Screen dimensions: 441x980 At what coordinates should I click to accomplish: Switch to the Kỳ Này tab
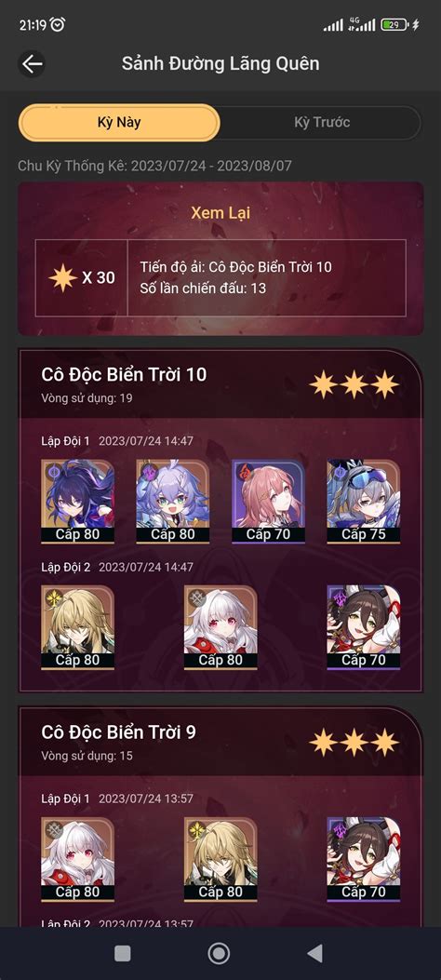point(119,123)
